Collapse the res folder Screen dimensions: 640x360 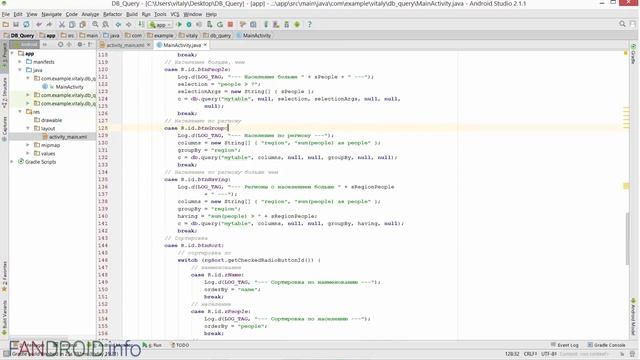pos(20,111)
